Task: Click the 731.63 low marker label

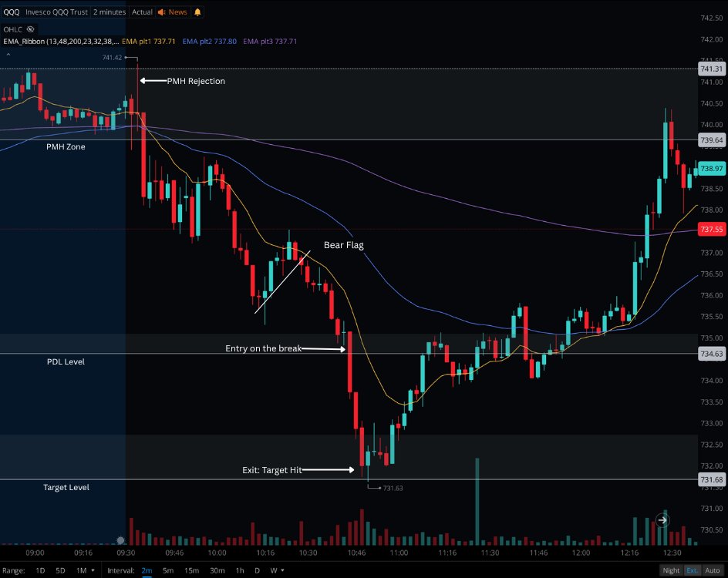Action: [393, 488]
